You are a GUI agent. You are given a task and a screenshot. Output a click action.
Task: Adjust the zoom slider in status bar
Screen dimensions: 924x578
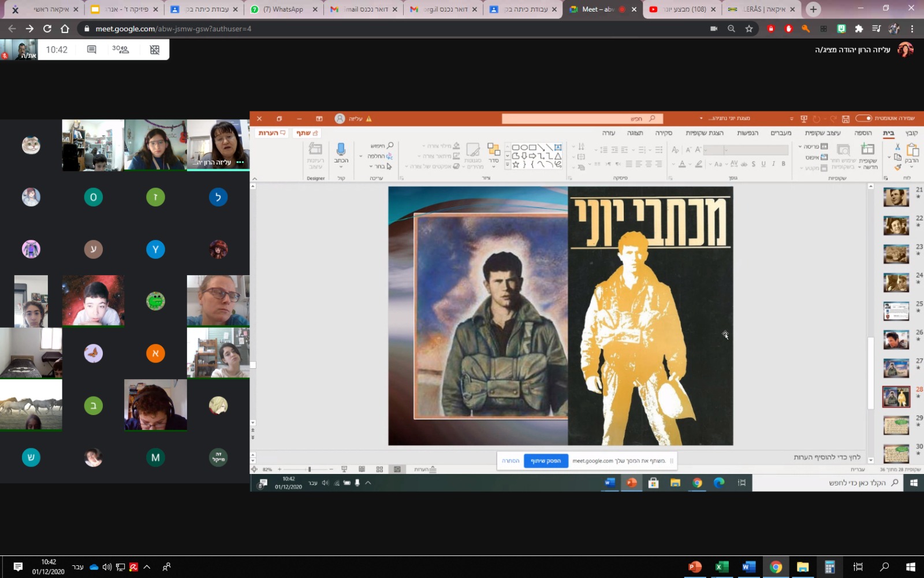click(310, 469)
